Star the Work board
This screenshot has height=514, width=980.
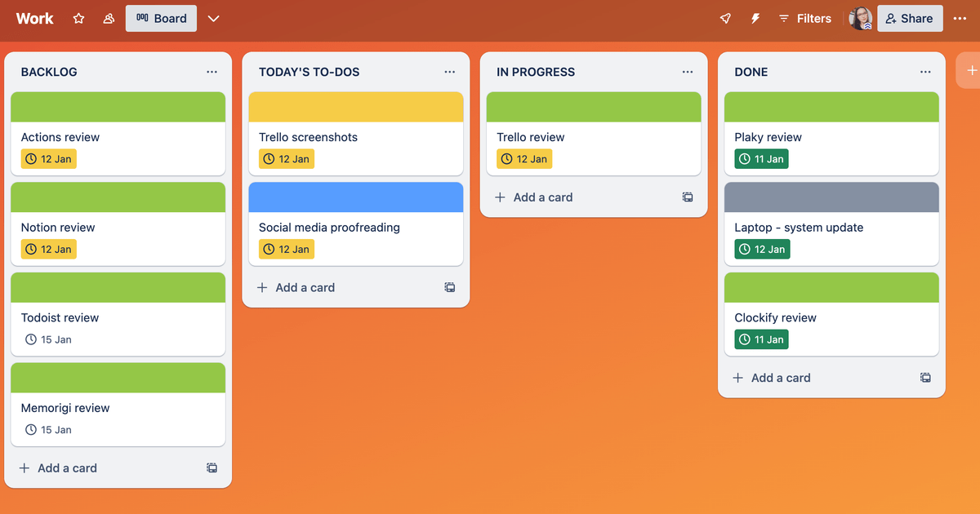click(x=78, y=19)
